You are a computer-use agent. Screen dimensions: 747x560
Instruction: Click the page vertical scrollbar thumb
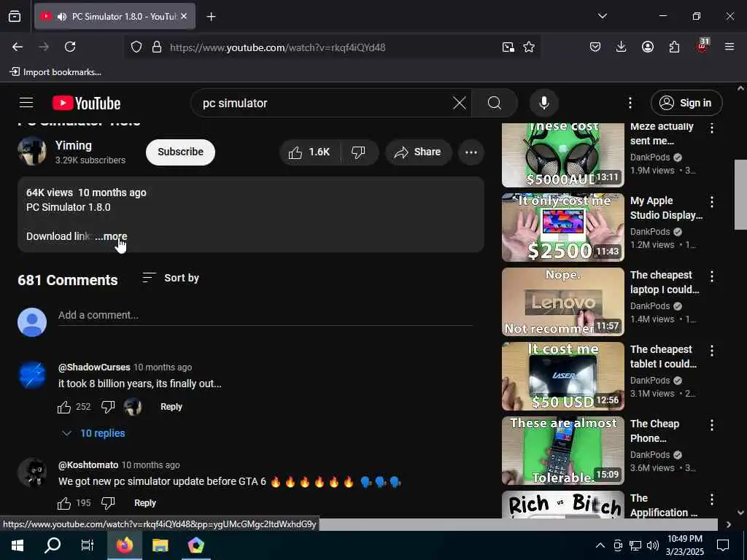740,194
